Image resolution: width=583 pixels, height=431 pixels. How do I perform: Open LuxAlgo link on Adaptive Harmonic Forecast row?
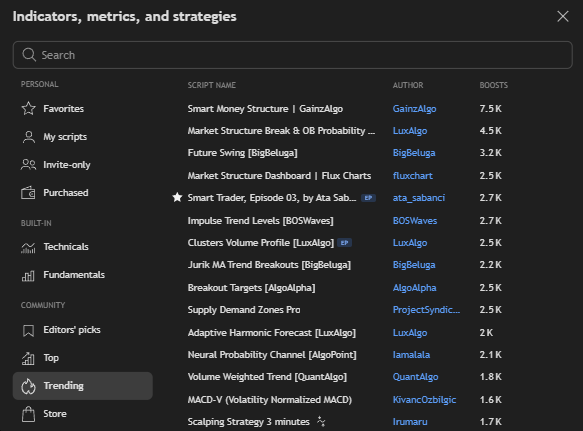click(410, 333)
